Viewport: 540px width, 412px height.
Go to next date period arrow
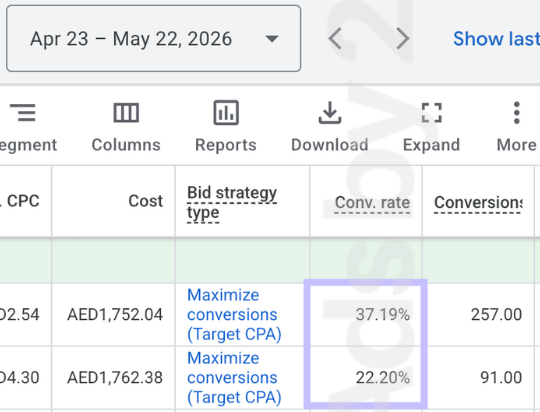402,39
